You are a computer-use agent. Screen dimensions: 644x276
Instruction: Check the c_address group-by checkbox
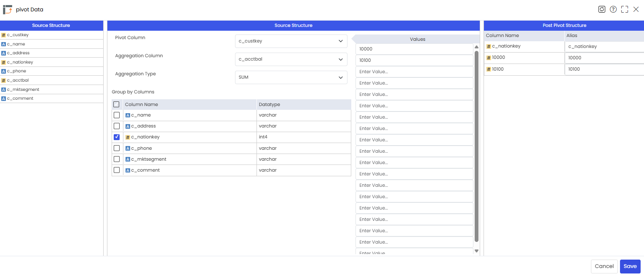tap(117, 126)
